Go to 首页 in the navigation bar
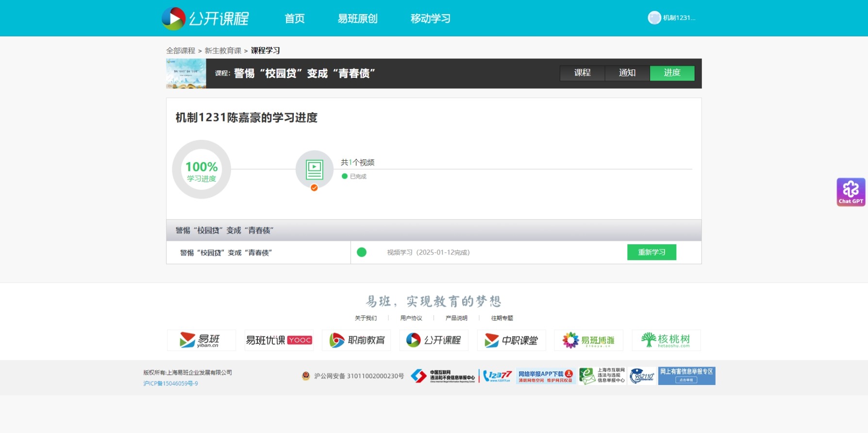The width and height of the screenshot is (868, 433). tap(295, 18)
